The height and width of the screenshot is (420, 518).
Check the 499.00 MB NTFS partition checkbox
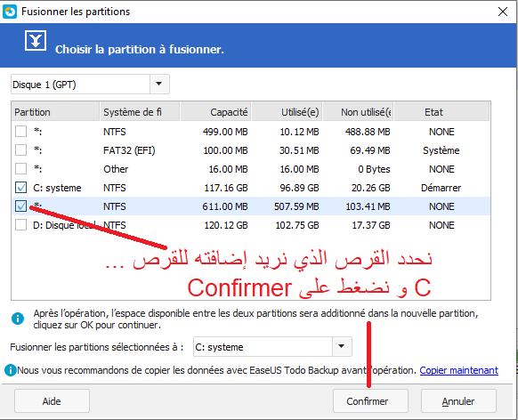(20, 132)
